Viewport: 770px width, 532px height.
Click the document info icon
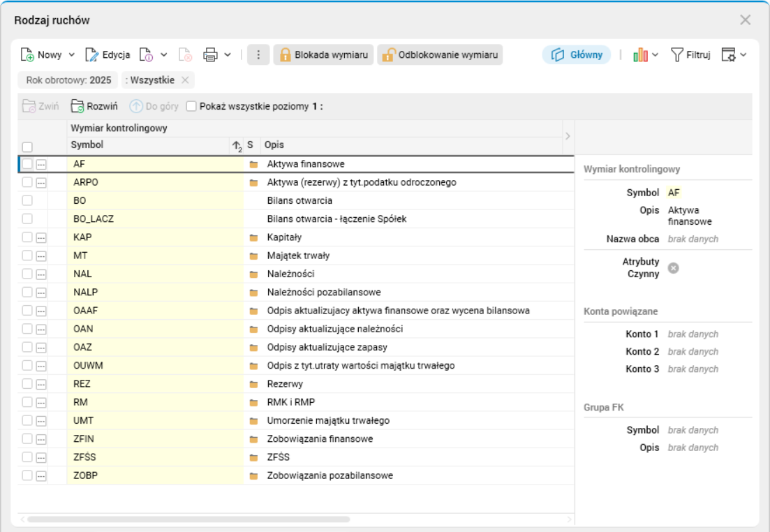pos(146,55)
